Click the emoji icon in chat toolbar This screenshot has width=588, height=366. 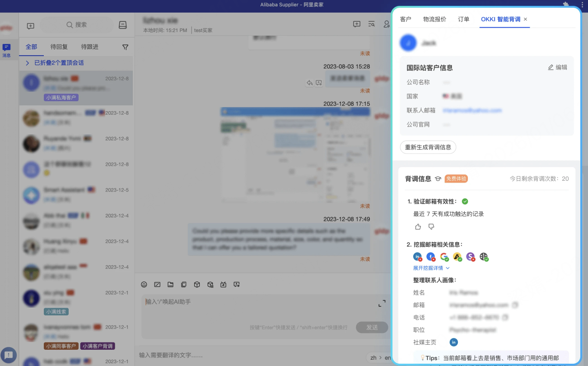[144, 285]
